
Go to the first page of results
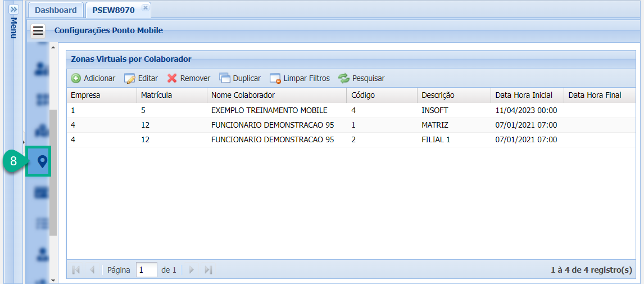(76, 270)
